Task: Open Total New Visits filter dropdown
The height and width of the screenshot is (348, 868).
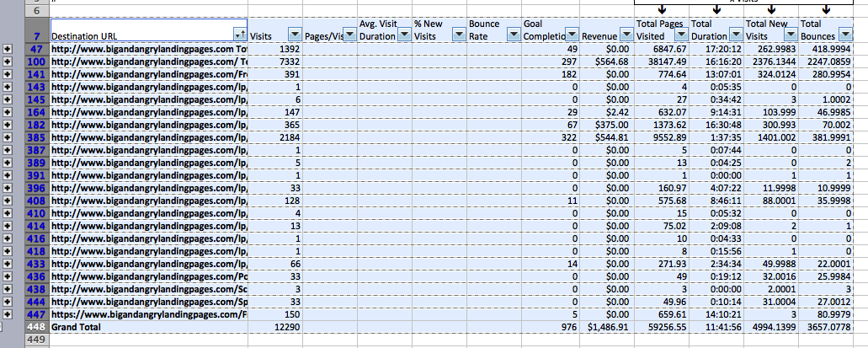Action: pyautogui.click(x=791, y=35)
